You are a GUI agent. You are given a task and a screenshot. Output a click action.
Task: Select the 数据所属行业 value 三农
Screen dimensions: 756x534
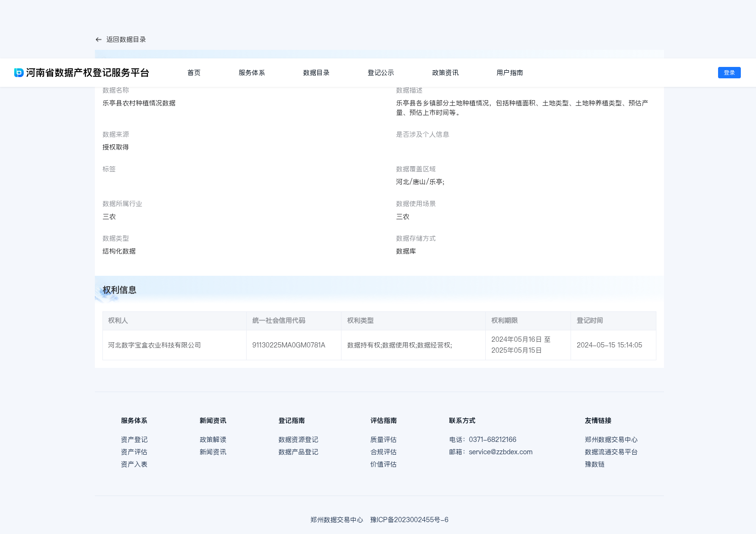click(109, 216)
